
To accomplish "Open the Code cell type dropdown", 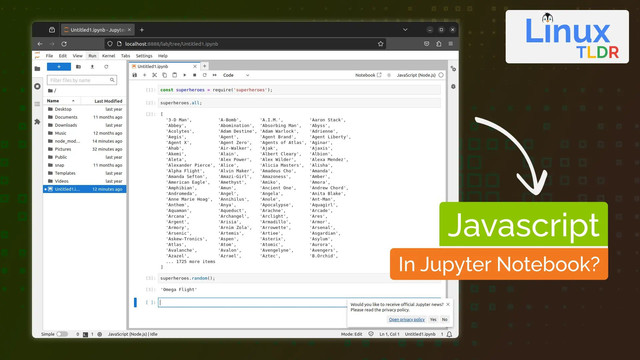I will tap(236, 75).
